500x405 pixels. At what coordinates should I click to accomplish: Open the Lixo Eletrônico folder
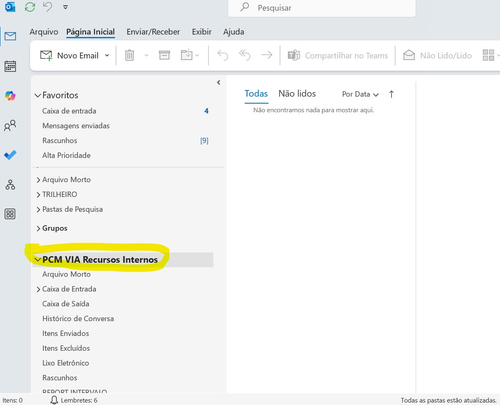66,363
